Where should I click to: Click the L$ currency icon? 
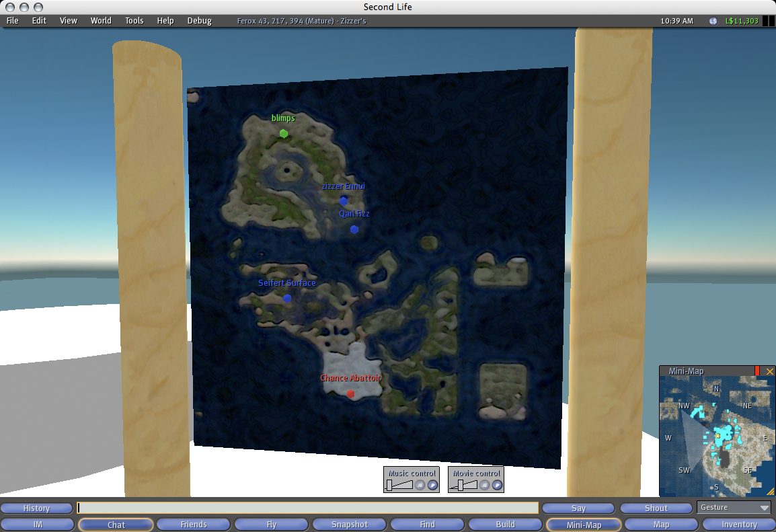pyautogui.click(x=713, y=21)
